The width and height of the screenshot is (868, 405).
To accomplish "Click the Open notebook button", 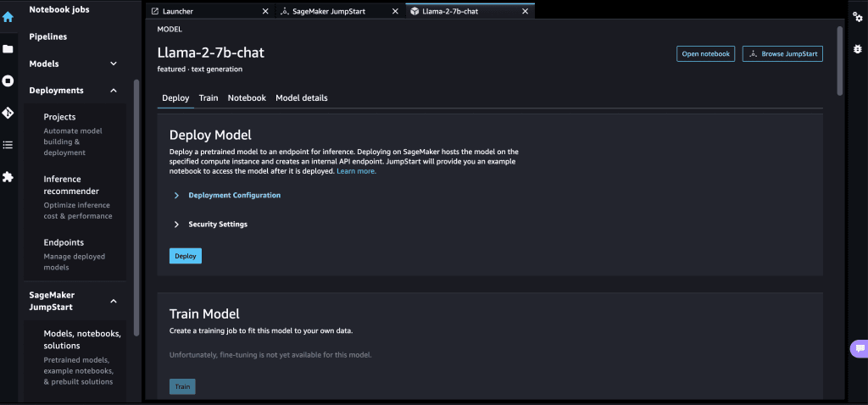I will pyautogui.click(x=706, y=53).
